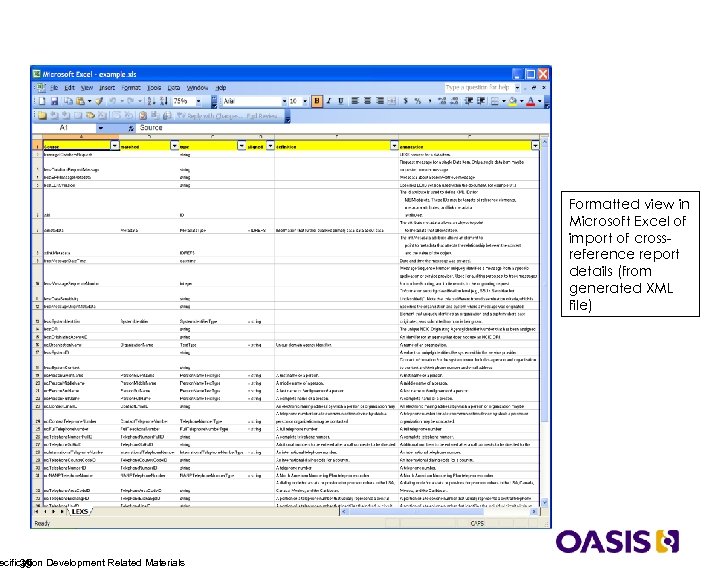720x576 pixels.
Task: Select the LEXS sheet tab
Action: click(x=80, y=511)
